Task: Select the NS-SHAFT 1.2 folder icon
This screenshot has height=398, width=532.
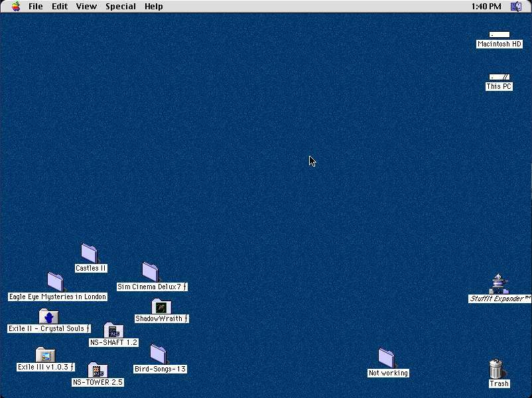Action: coord(113,330)
